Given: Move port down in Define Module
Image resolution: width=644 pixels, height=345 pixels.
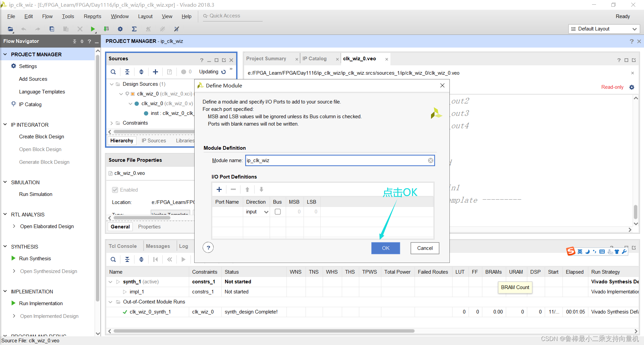Looking at the screenshot, I should (261, 190).
